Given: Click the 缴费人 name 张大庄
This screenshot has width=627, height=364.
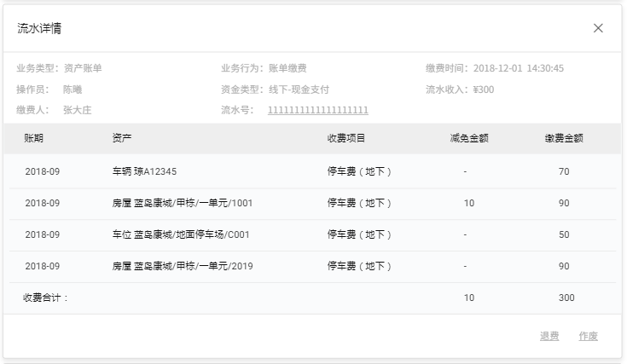Looking at the screenshot, I should [x=78, y=110].
